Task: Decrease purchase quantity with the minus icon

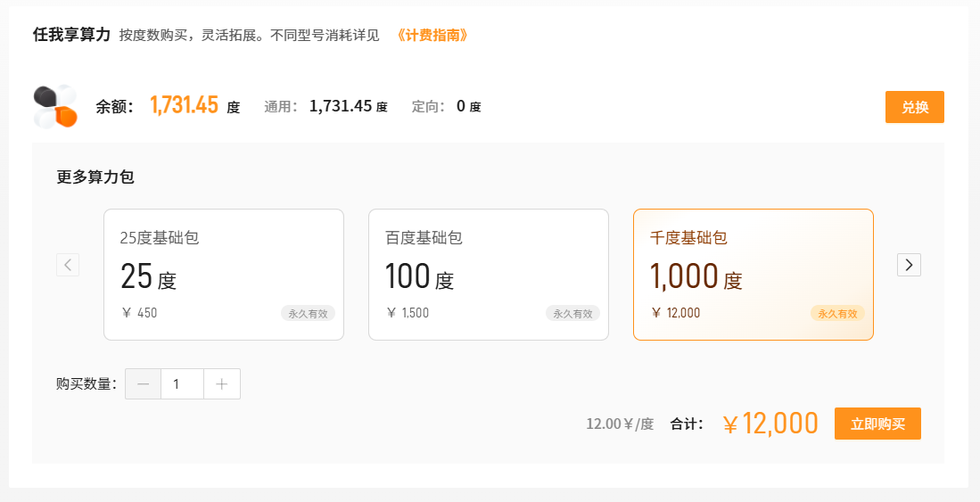Action: coord(144,384)
